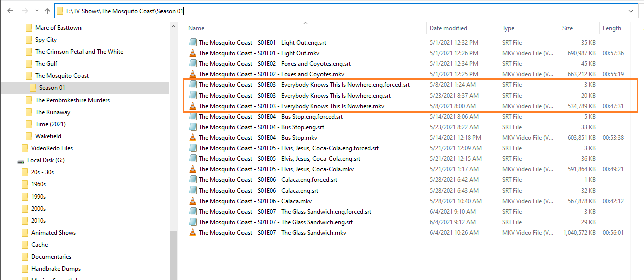Select The Runaway folder
The height and width of the screenshot is (280, 644).
coord(53,112)
